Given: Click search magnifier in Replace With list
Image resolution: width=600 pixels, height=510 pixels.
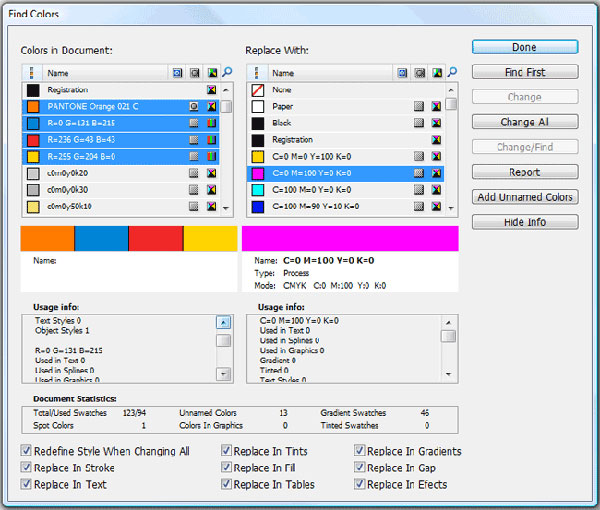Looking at the screenshot, I should [452, 72].
